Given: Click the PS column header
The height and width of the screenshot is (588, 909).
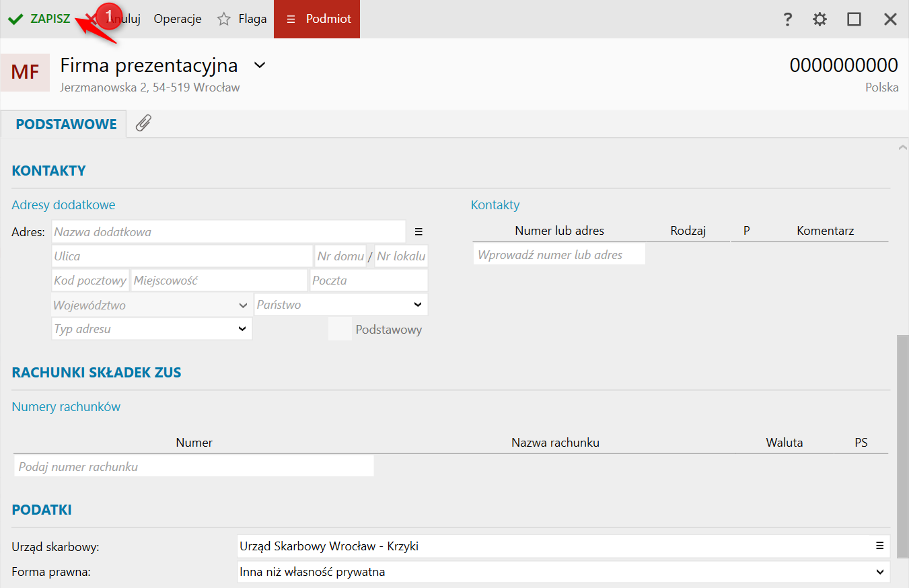Looking at the screenshot, I should [861, 443].
